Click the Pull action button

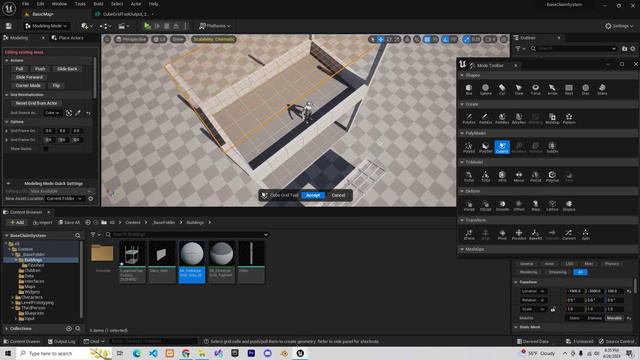(19, 69)
